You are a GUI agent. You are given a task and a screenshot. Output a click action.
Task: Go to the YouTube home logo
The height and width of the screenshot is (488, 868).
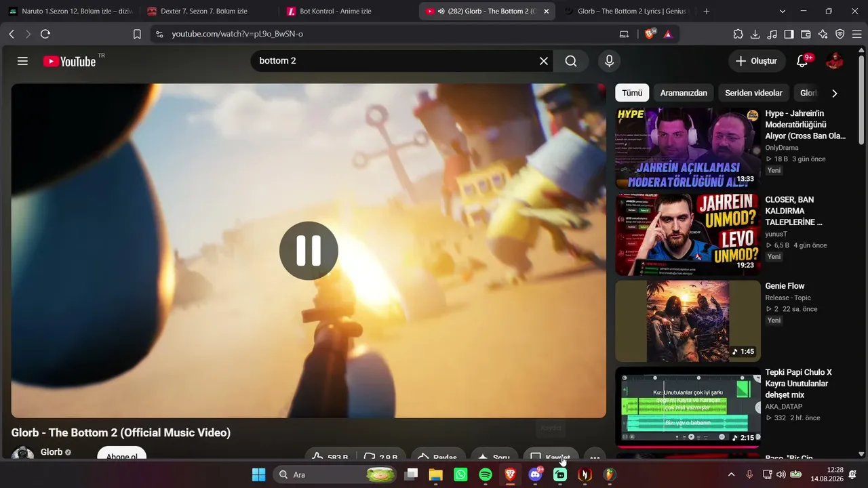70,61
